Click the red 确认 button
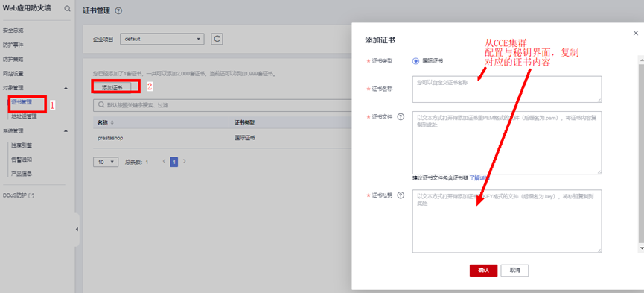 point(483,271)
